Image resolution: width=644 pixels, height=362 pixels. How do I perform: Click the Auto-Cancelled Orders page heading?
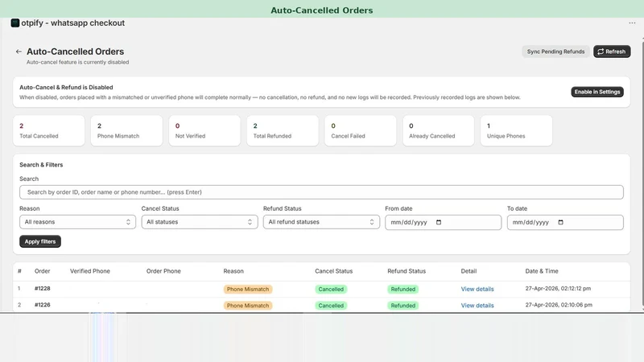pos(75,51)
